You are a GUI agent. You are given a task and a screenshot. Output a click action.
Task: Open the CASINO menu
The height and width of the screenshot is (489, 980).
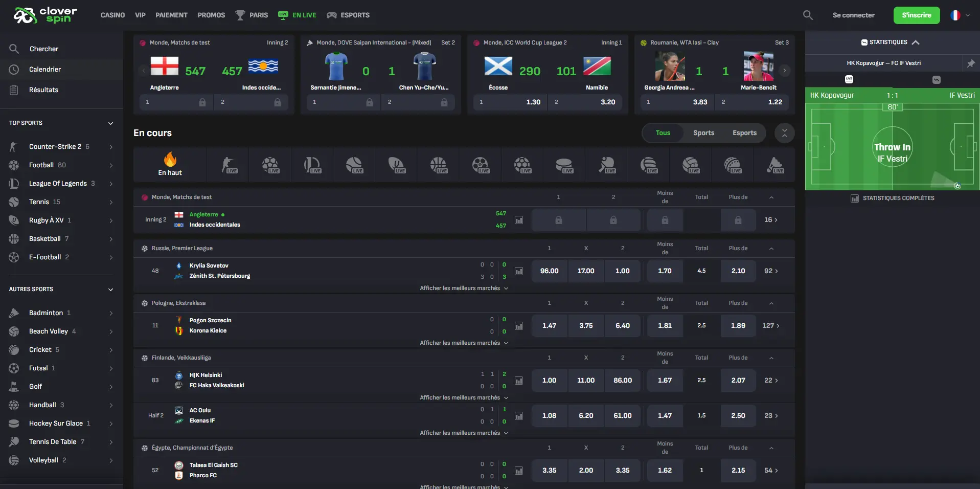click(x=112, y=15)
